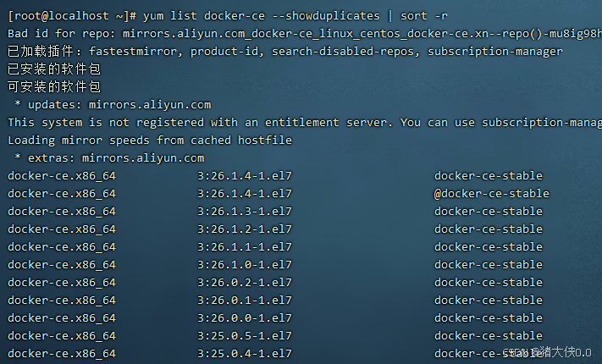The image size is (602, 364).
Task: Select version 3:26.1.4-1.el7 in the docker-ce-stable row
Action: [x=245, y=176]
